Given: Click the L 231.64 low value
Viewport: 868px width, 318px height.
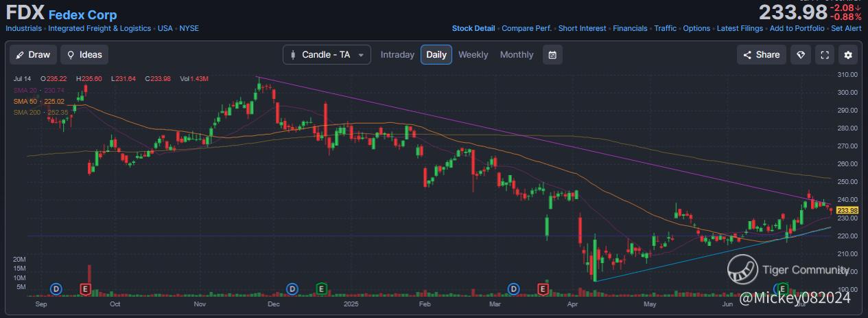Looking at the screenshot, I should [x=124, y=79].
